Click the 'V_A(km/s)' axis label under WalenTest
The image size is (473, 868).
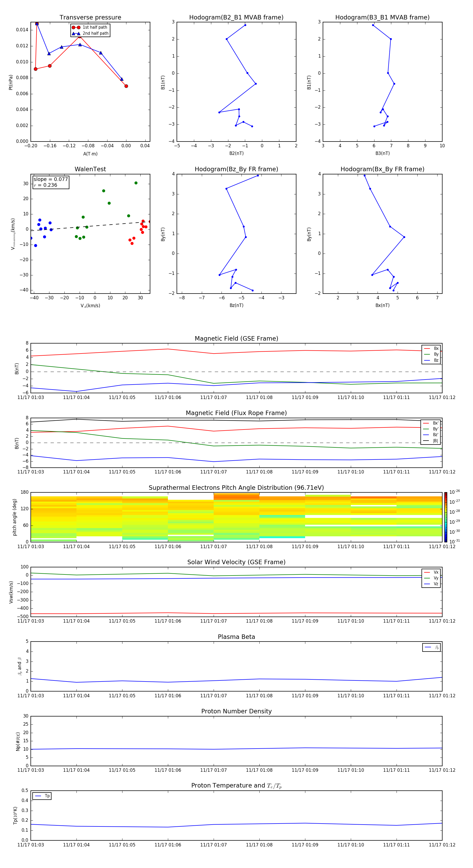90,306
